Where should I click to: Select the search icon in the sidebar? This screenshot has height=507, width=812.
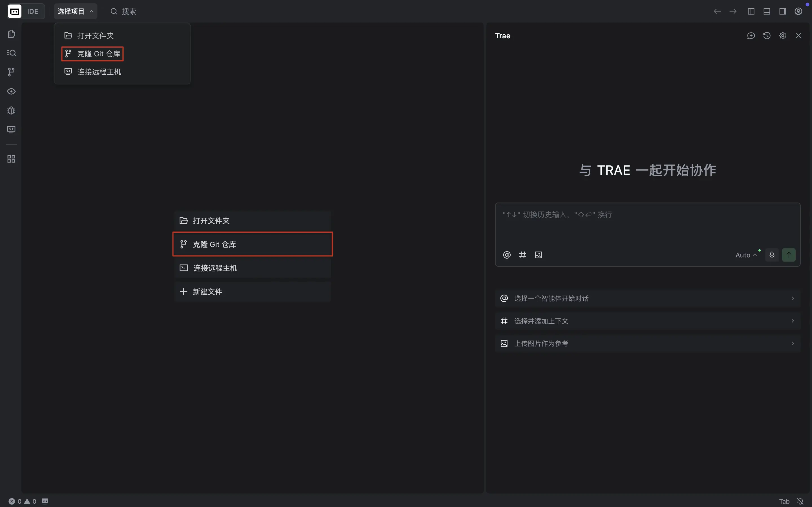click(11, 53)
